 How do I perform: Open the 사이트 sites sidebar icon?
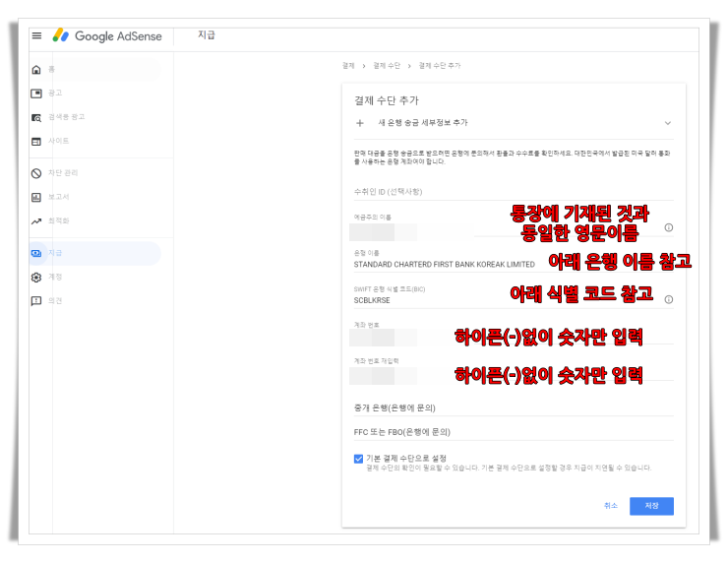(x=36, y=141)
